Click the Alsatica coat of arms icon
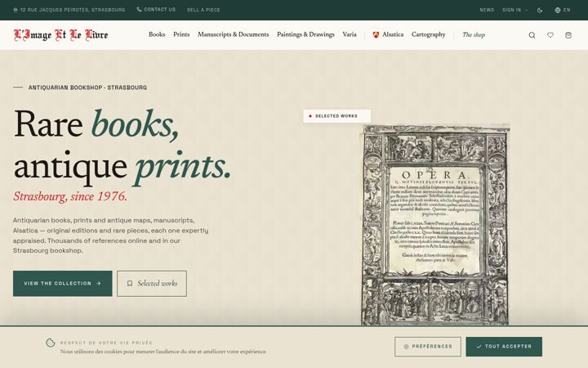 (376, 35)
